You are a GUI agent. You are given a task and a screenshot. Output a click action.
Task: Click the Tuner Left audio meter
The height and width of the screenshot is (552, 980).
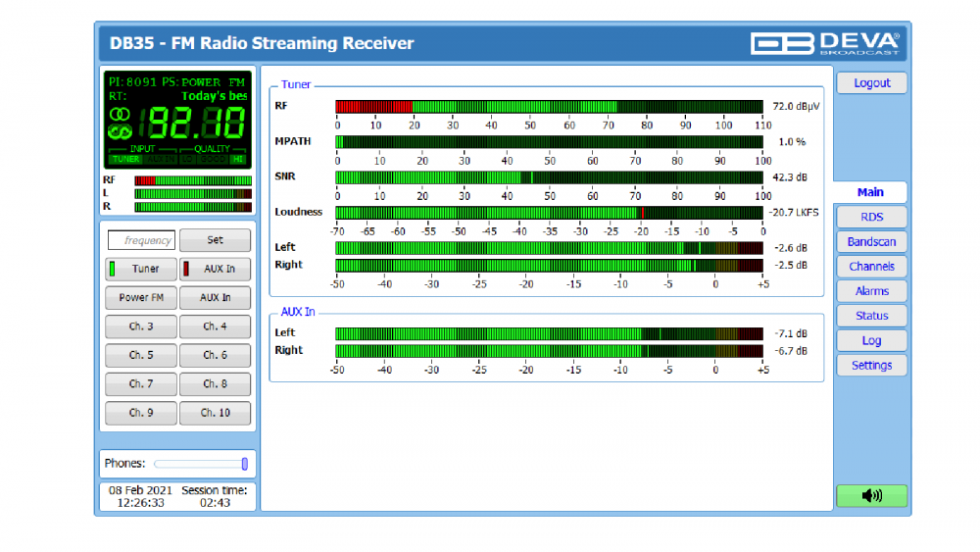pyautogui.click(x=549, y=248)
